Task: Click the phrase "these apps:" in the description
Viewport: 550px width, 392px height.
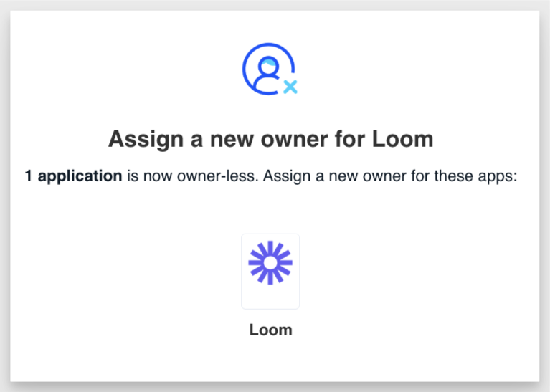Action: 475,176
